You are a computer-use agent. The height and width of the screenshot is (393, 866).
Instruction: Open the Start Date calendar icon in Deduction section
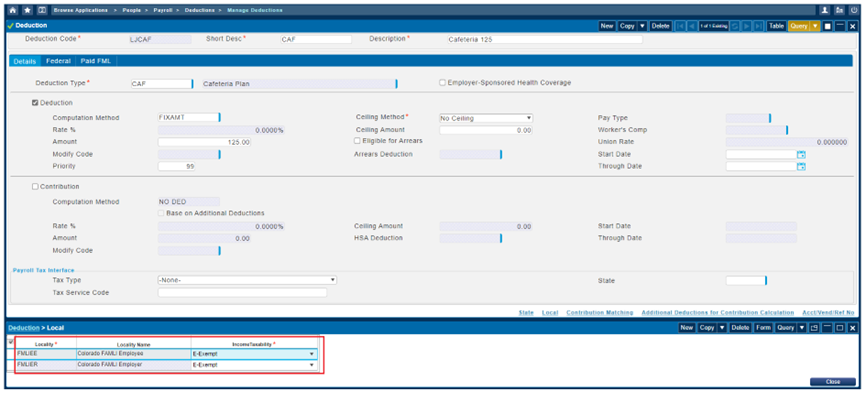801,155
